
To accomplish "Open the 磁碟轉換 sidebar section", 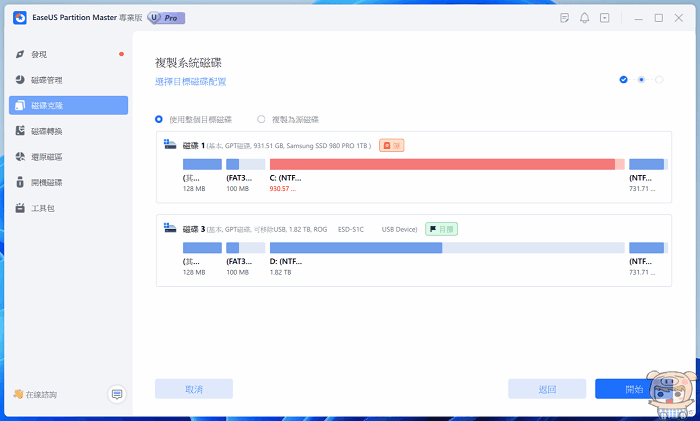I will [68, 131].
